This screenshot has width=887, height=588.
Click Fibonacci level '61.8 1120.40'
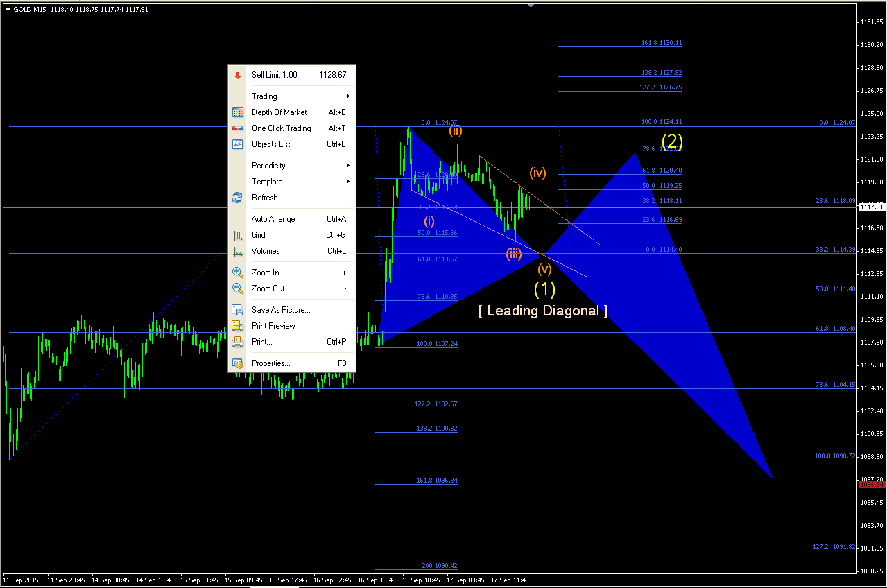662,171
